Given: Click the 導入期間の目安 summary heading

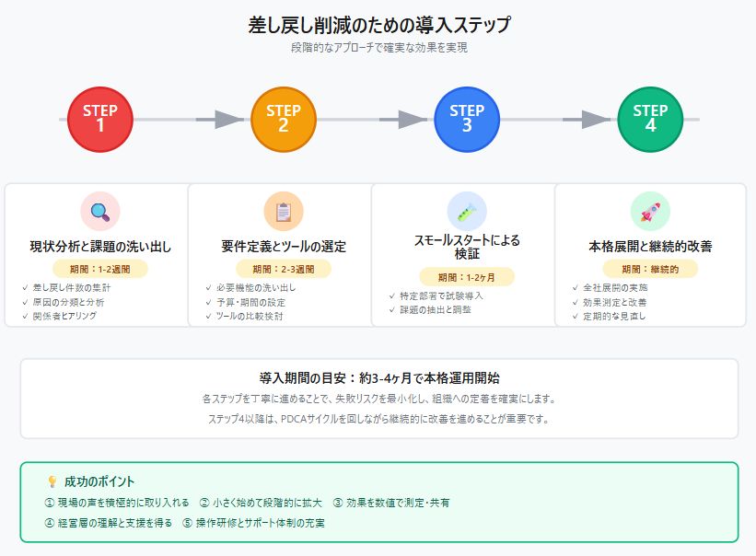Looking at the screenshot, I should pos(379,378).
